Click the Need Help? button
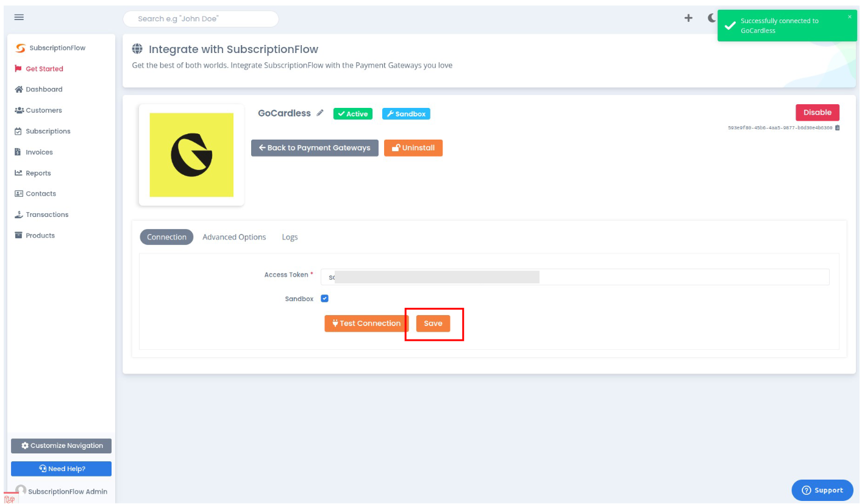 [62, 469]
